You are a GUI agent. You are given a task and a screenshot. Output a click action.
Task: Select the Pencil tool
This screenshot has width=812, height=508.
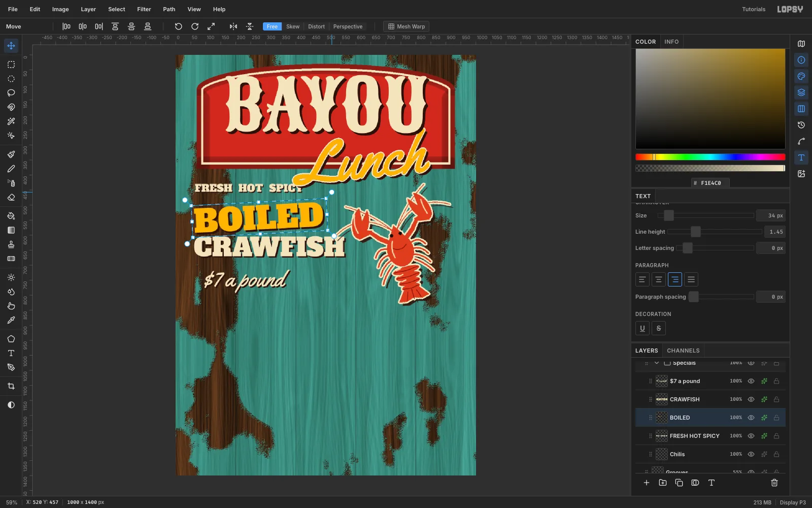tap(11, 169)
